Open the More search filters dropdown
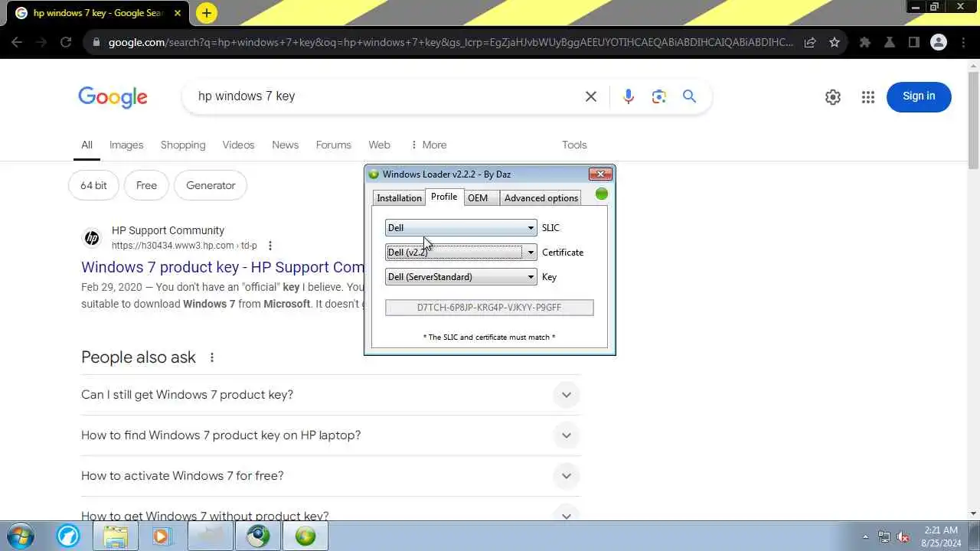The height and width of the screenshot is (551, 980). point(429,145)
